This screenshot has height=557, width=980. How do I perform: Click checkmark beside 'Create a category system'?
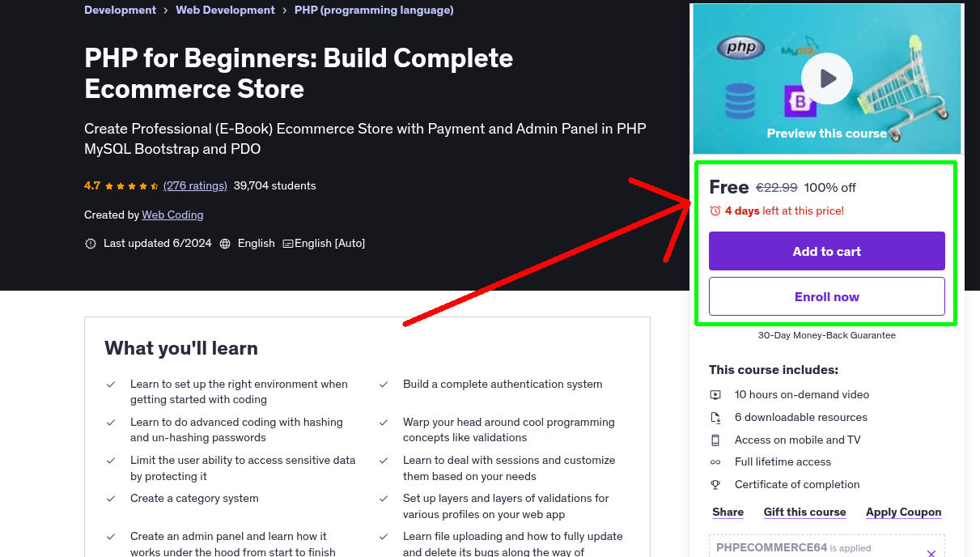pos(111,499)
